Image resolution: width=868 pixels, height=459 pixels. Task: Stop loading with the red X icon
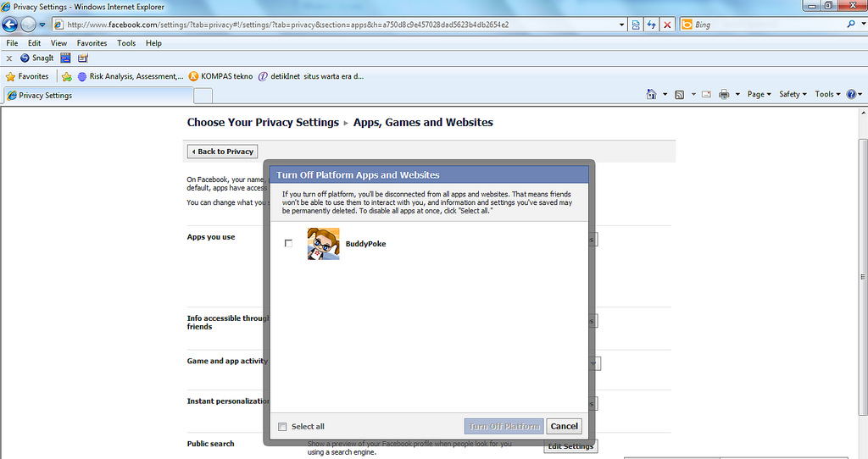667,25
